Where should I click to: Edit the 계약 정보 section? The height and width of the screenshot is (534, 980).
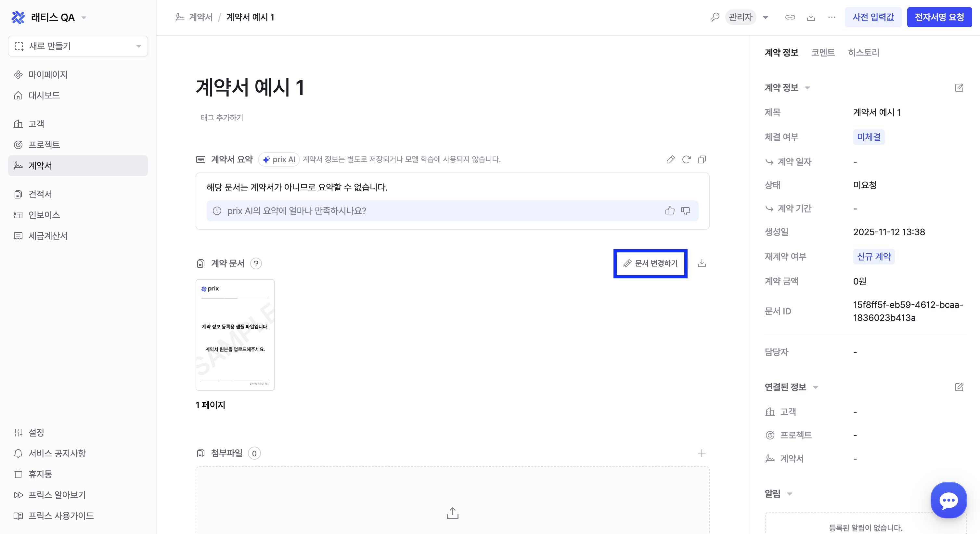tap(959, 88)
